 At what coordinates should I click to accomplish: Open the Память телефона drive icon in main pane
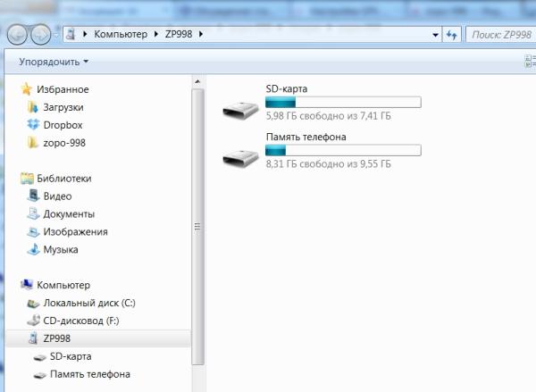tap(240, 158)
